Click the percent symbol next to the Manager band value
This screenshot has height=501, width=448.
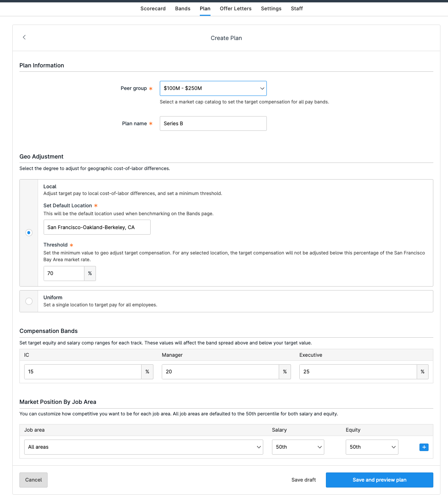tap(285, 371)
